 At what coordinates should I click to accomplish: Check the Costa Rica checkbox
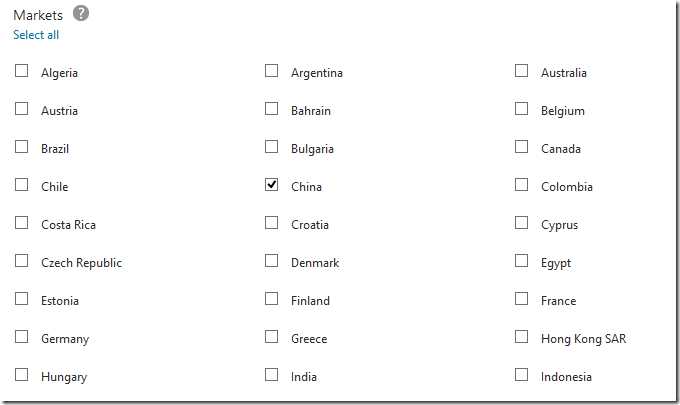(x=22, y=223)
